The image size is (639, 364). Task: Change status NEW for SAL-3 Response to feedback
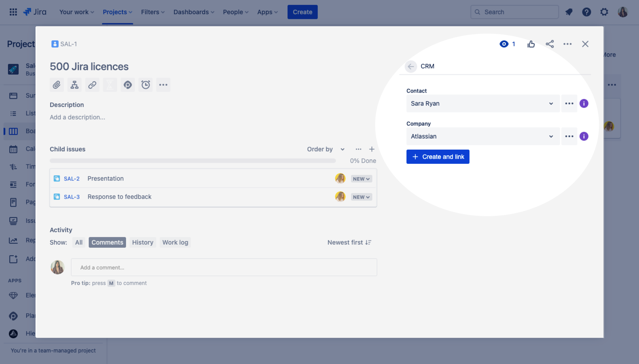click(361, 197)
